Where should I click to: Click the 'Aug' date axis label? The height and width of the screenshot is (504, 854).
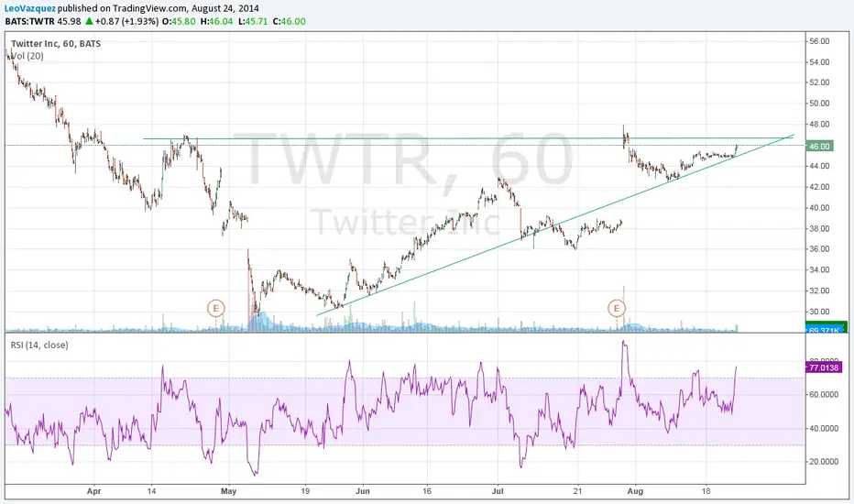click(x=635, y=491)
